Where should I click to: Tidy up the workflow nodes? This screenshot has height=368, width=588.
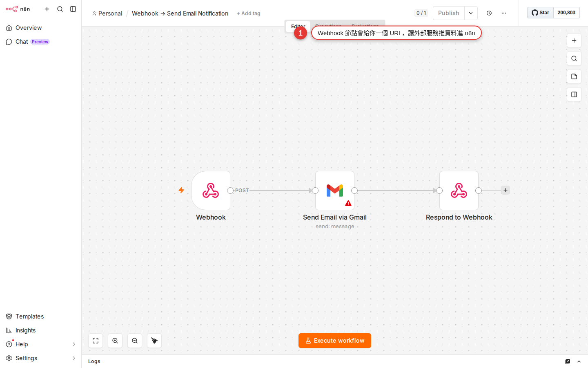pyautogui.click(x=154, y=341)
